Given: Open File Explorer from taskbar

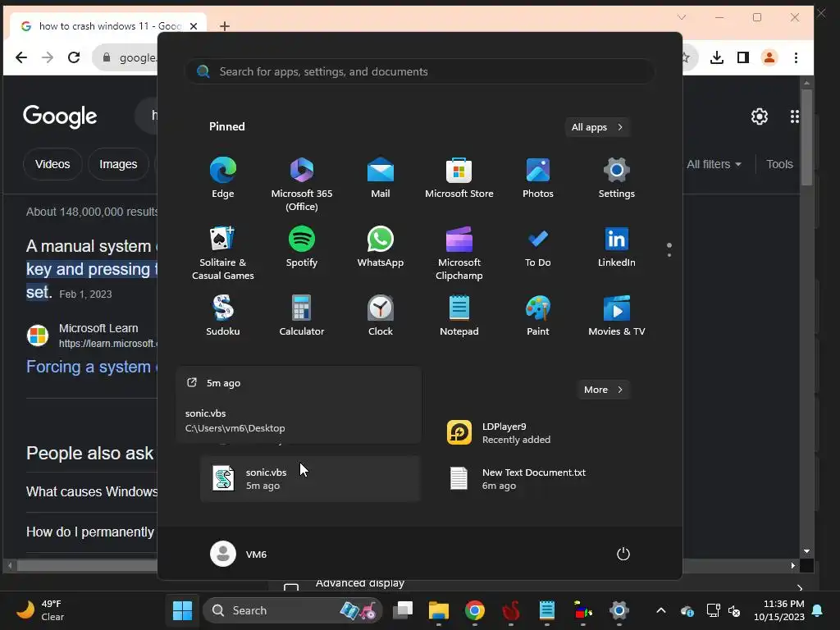Looking at the screenshot, I should pyautogui.click(x=438, y=610).
